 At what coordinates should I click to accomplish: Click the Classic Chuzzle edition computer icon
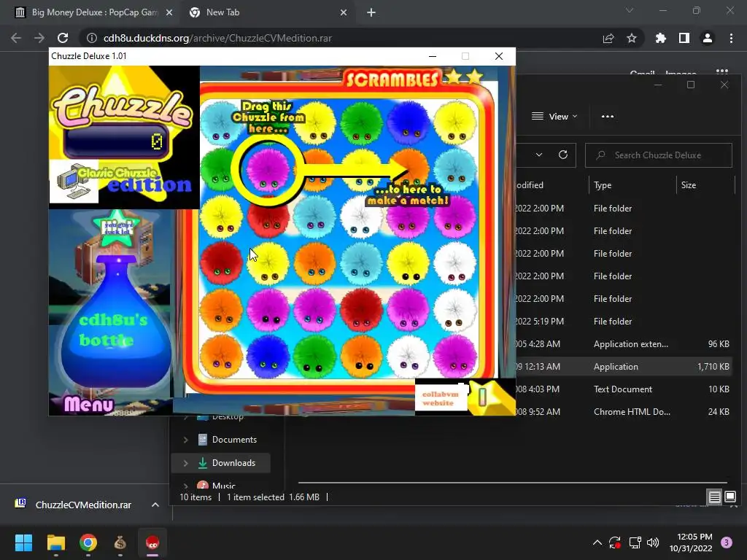point(74,183)
